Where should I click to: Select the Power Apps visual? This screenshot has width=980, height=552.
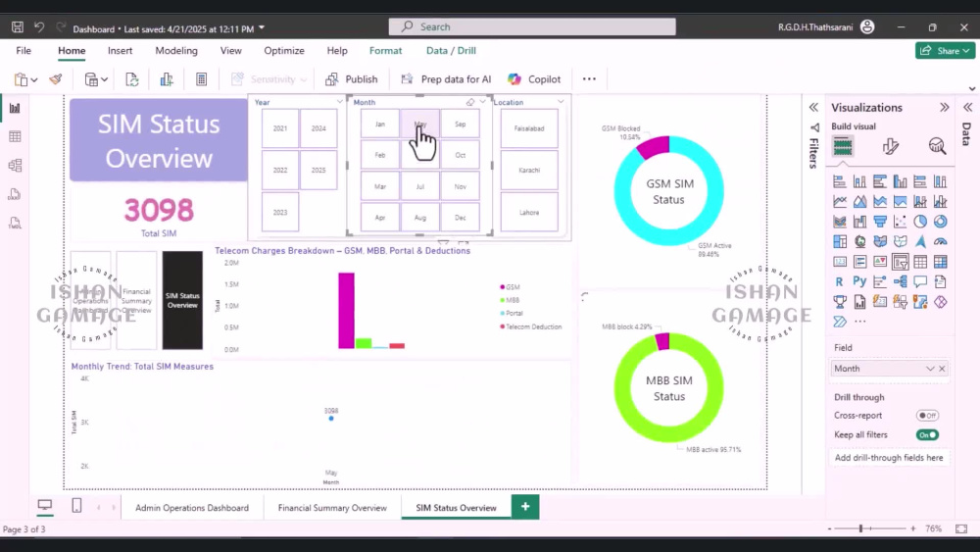[x=940, y=302]
